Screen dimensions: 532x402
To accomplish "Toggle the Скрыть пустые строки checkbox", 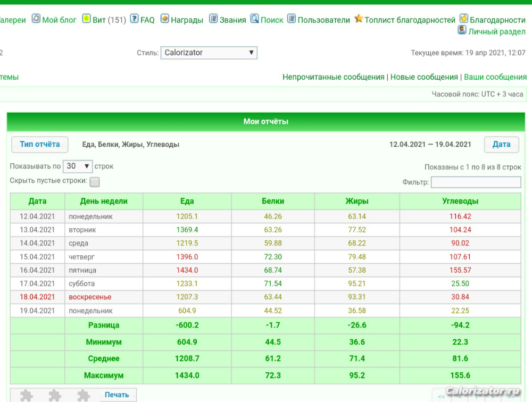I will pyautogui.click(x=94, y=182).
